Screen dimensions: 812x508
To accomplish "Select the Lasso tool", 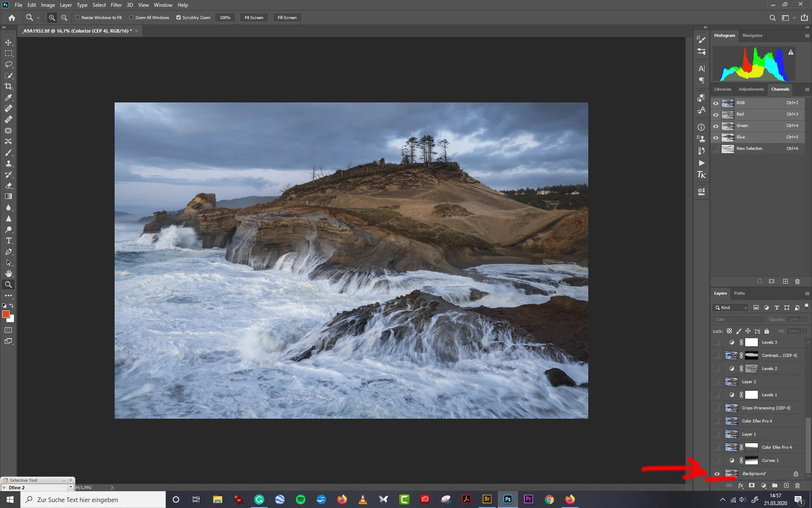I will (x=8, y=64).
